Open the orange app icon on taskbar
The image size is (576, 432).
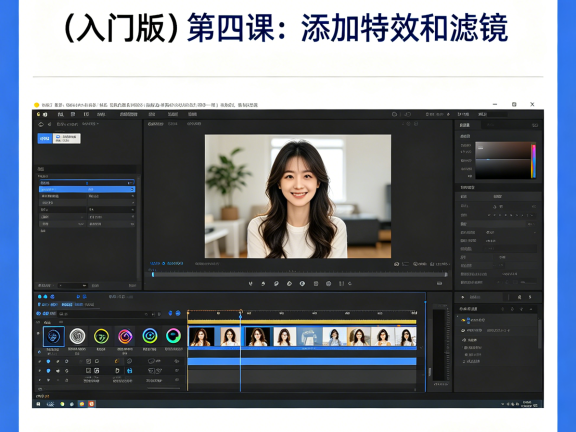coord(91,404)
